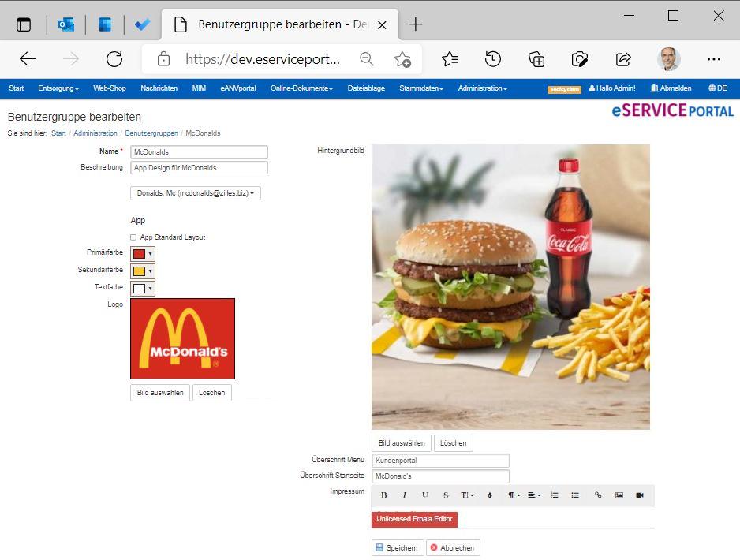Open the Donalds, Mc user dropdown
This screenshot has width=740, height=560.
pyautogui.click(x=196, y=193)
